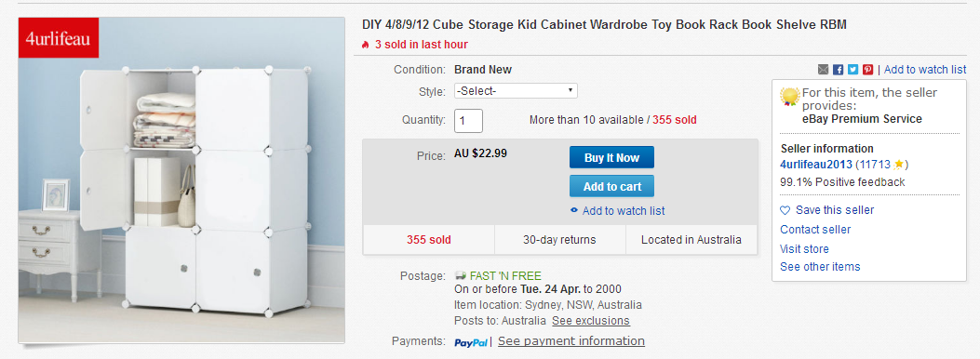Open the Visit store link
This screenshot has height=359, width=980.
tap(804, 248)
